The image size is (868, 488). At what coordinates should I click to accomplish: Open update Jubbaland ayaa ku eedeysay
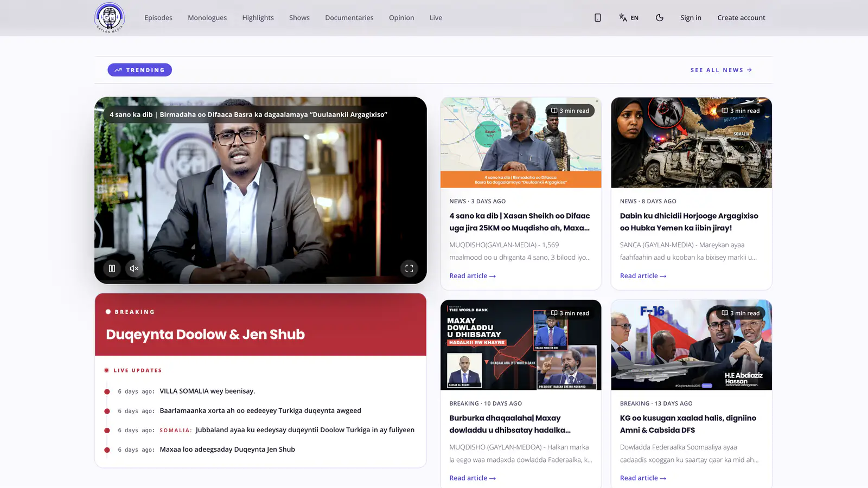pyautogui.click(x=305, y=430)
